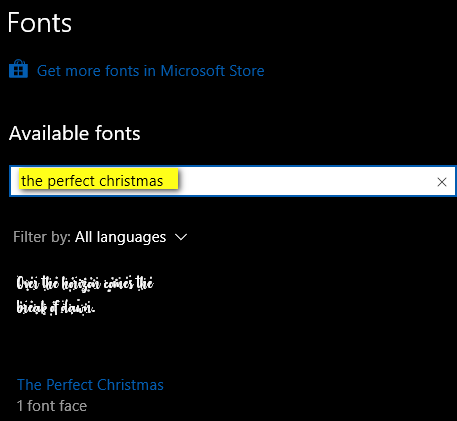Click preview line 'break of dawn'
Screen dimensions: 457x421
click(x=56, y=307)
